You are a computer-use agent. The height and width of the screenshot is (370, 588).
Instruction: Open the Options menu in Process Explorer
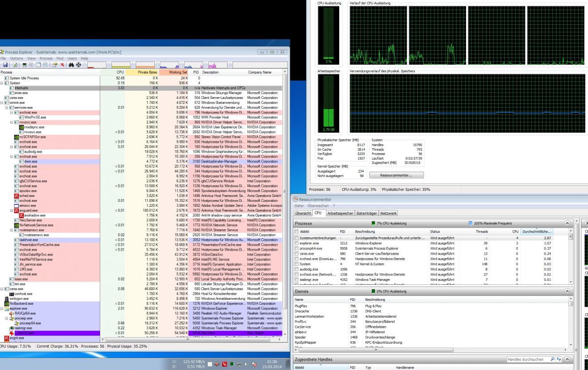(16, 58)
